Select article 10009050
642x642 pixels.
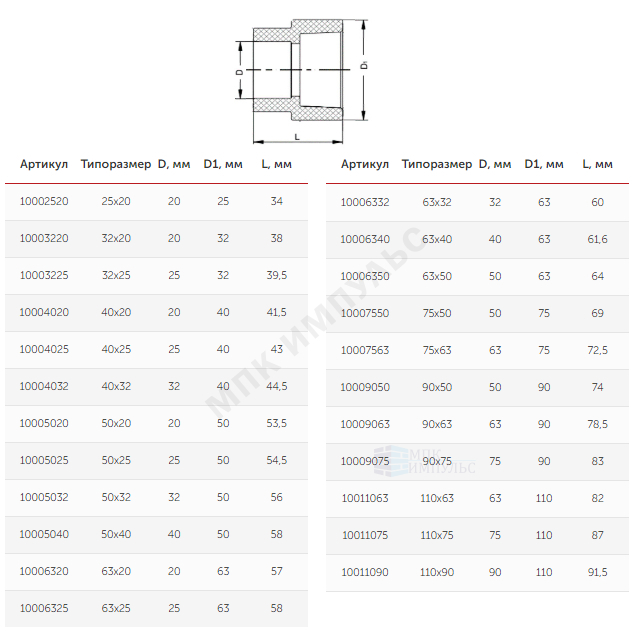pyautogui.click(x=365, y=387)
